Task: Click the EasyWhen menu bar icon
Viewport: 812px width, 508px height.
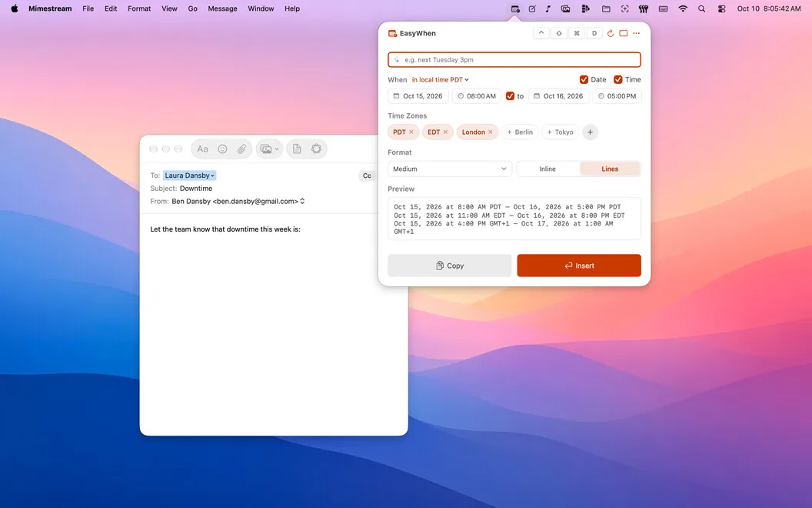Action: tap(514, 8)
